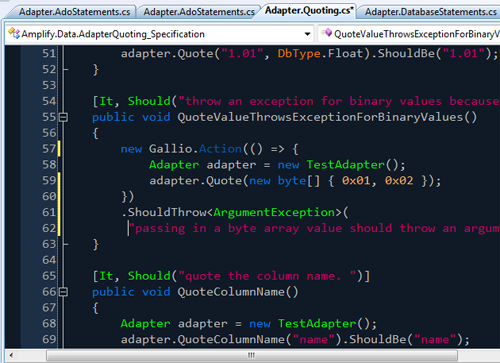Click the "quote the column name. " string
The width and height of the screenshot is (500, 363).
(267, 276)
